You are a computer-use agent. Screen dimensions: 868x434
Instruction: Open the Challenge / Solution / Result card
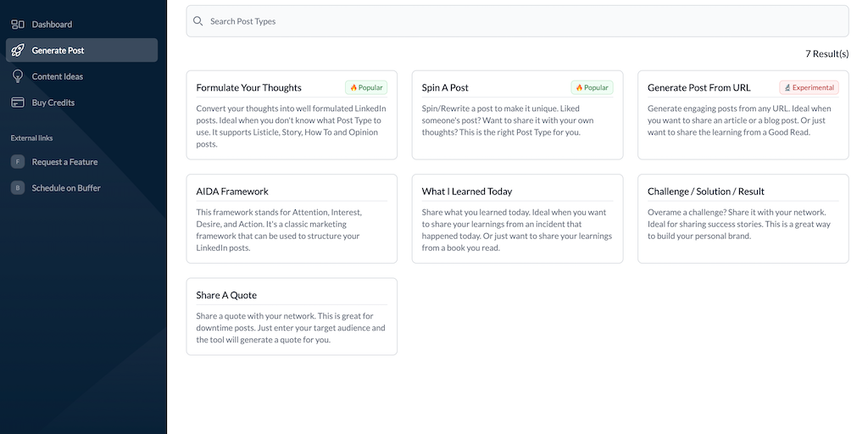point(743,219)
